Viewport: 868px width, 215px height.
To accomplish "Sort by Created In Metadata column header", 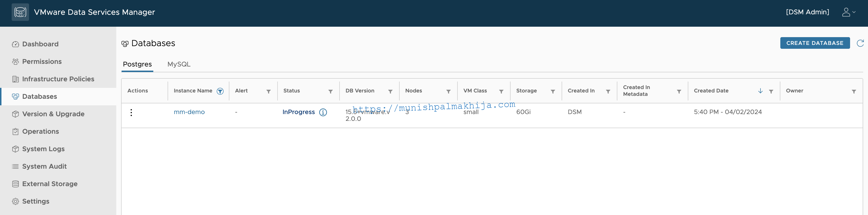I will pos(636,91).
